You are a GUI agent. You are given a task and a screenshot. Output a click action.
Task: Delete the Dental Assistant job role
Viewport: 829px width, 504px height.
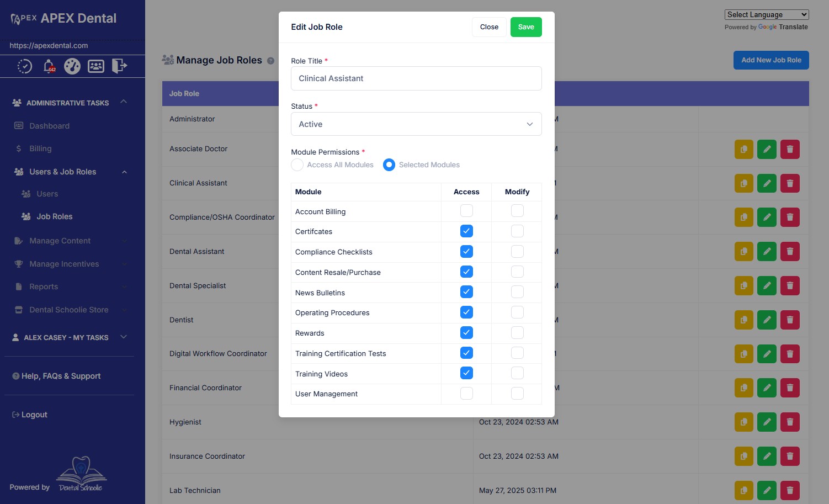(790, 252)
